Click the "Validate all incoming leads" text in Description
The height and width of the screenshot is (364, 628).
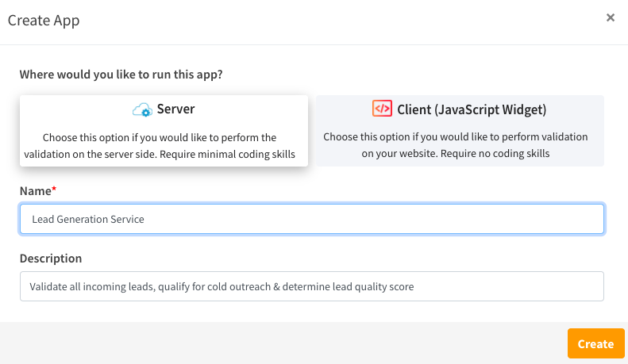click(91, 287)
